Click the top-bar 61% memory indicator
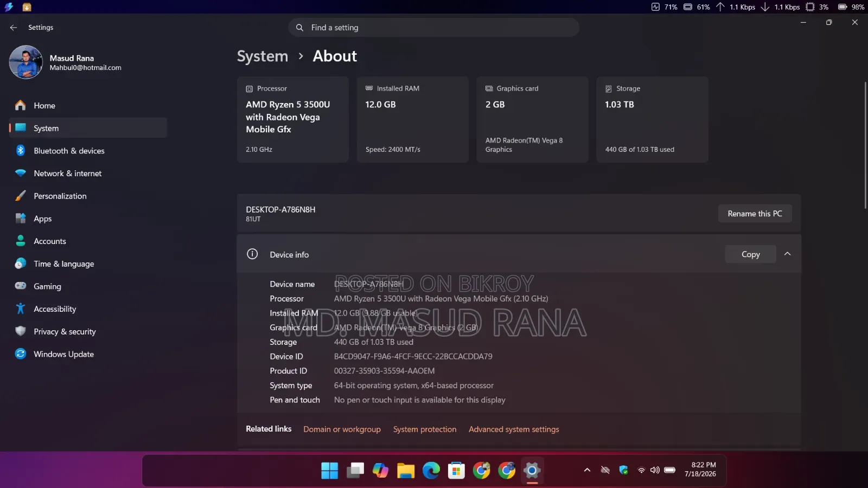Screen dimensions: 868x488 [x=697, y=7]
